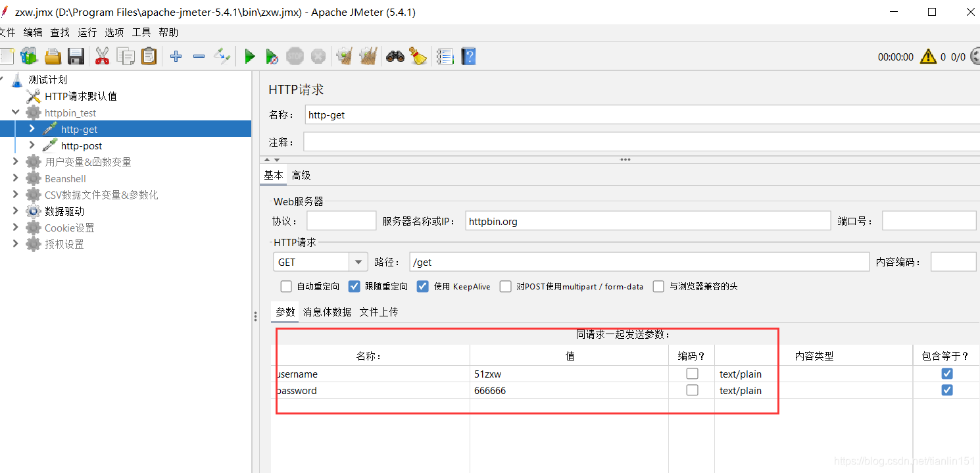Enable the 自动重定向 checkbox

[286, 286]
